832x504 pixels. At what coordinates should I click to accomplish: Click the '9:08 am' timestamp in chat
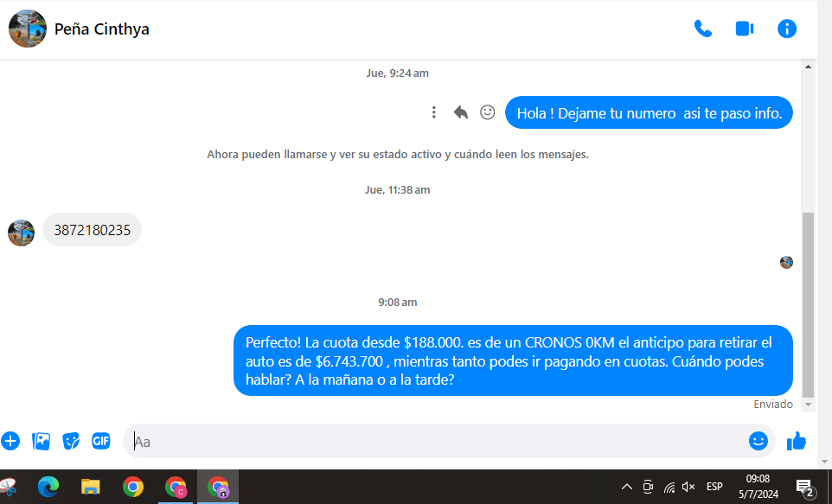[x=398, y=303]
